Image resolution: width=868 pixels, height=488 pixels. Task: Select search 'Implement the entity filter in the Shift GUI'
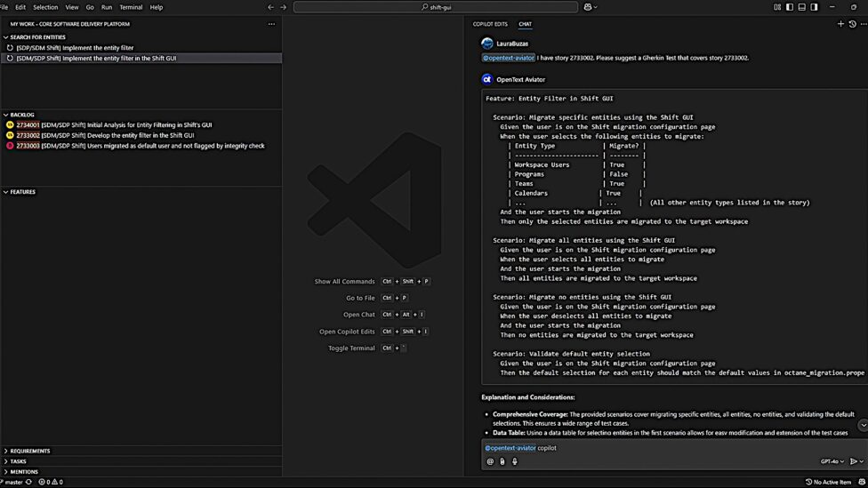click(141, 58)
